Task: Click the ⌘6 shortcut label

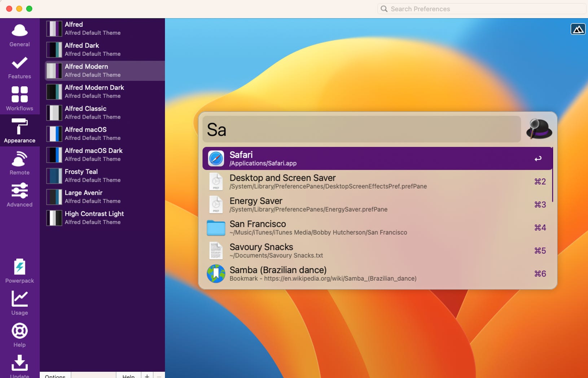Action: pos(540,274)
